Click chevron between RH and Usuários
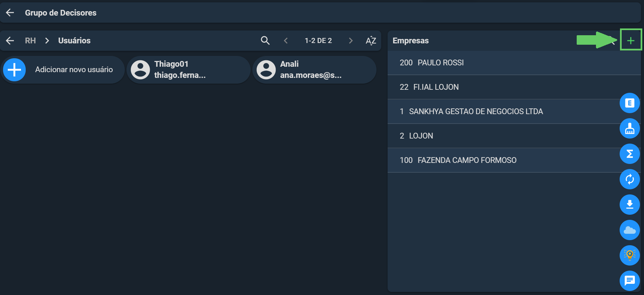Viewport: 644px width, 295px height. (x=47, y=41)
